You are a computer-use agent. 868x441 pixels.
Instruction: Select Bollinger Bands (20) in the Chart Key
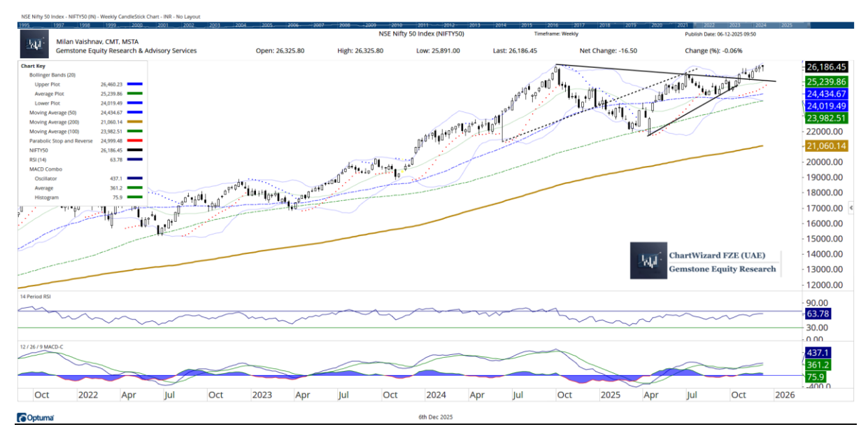[x=52, y=74]
